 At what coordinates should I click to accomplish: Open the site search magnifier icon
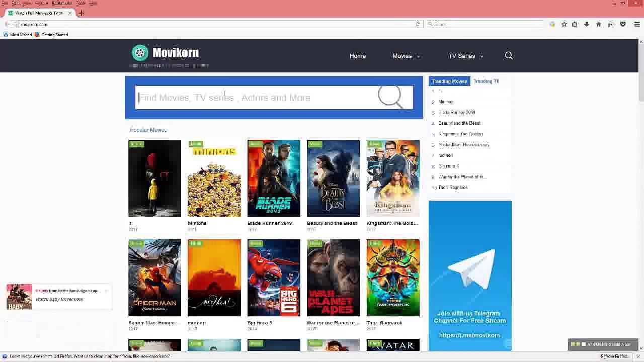point(509,56)
